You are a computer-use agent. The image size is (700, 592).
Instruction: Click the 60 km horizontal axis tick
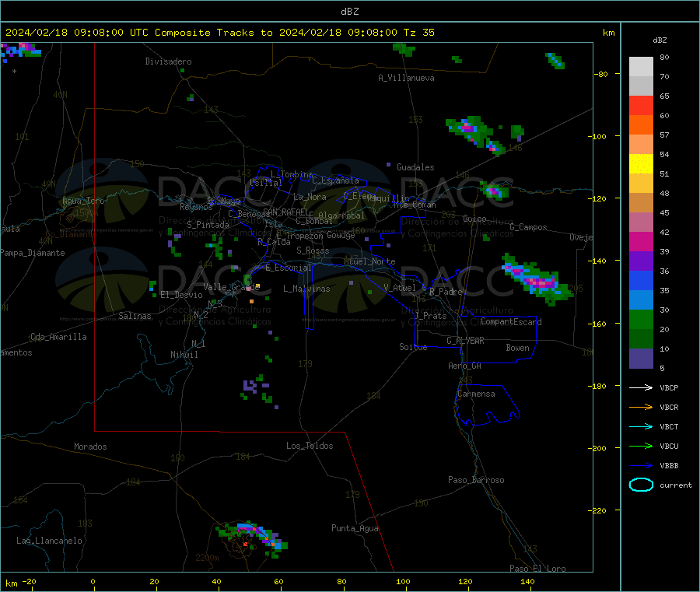[279, 581]
